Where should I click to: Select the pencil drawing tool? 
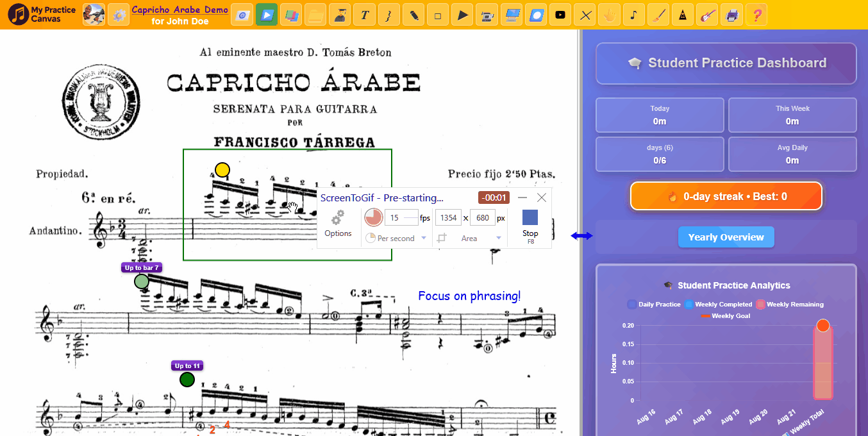click(x=413, y=14)
